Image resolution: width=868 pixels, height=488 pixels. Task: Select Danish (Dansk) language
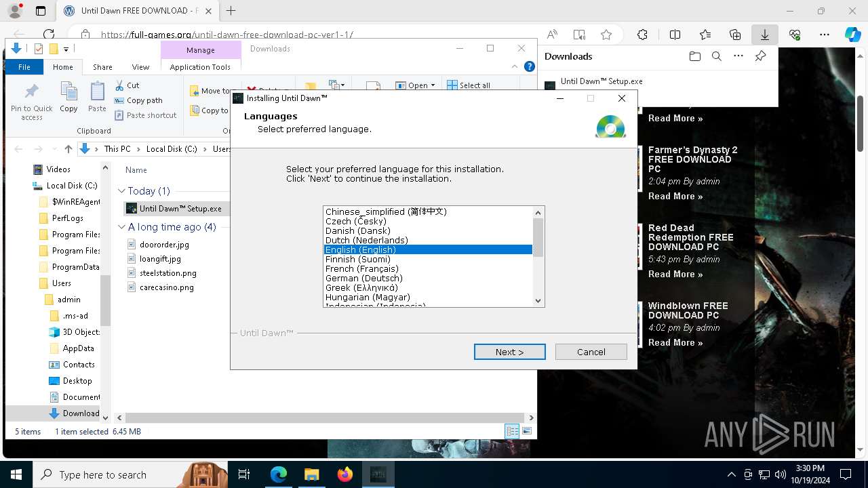point(428,230)
